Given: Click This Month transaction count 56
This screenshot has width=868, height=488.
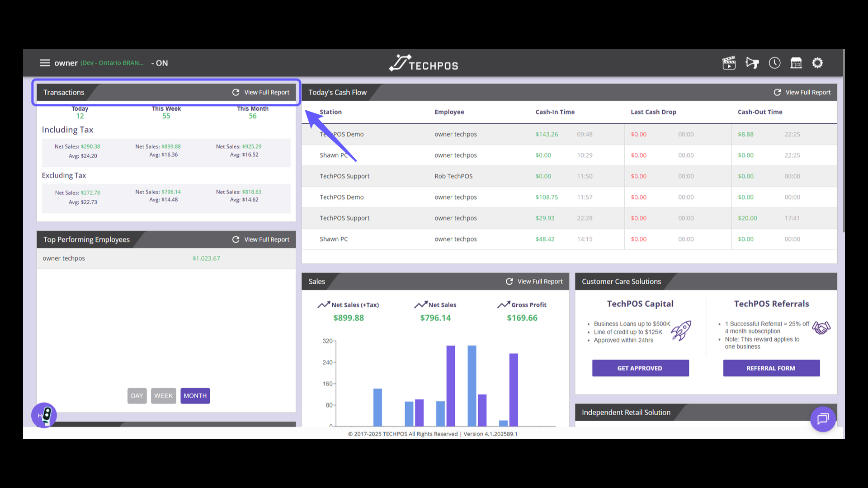Looking at the screenshot, I should tap(253, 116).
